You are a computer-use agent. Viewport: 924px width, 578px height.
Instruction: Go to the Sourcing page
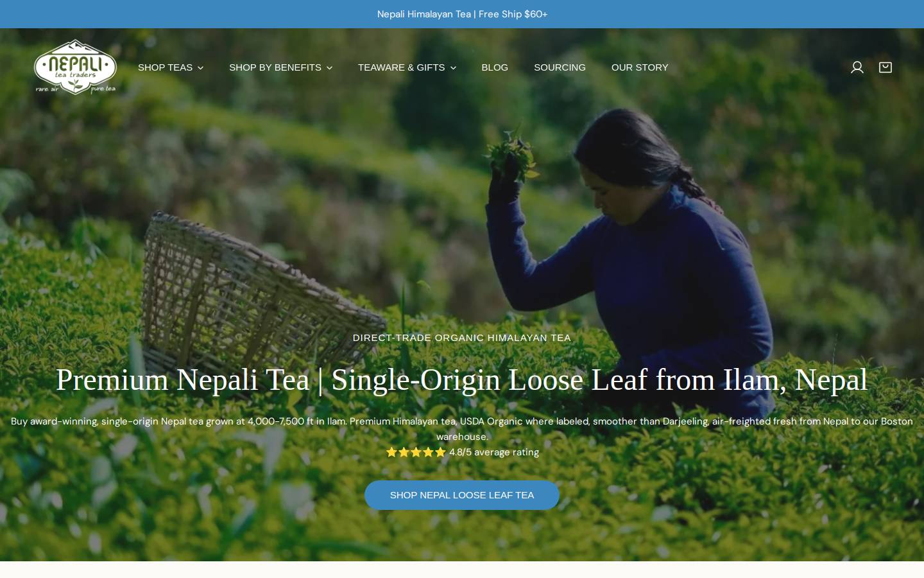point(560,67)
